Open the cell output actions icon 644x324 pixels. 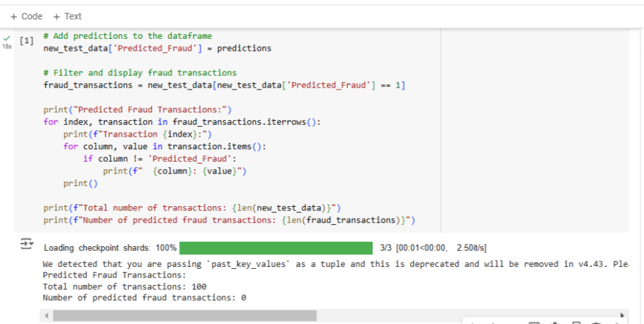click(27, 244)
